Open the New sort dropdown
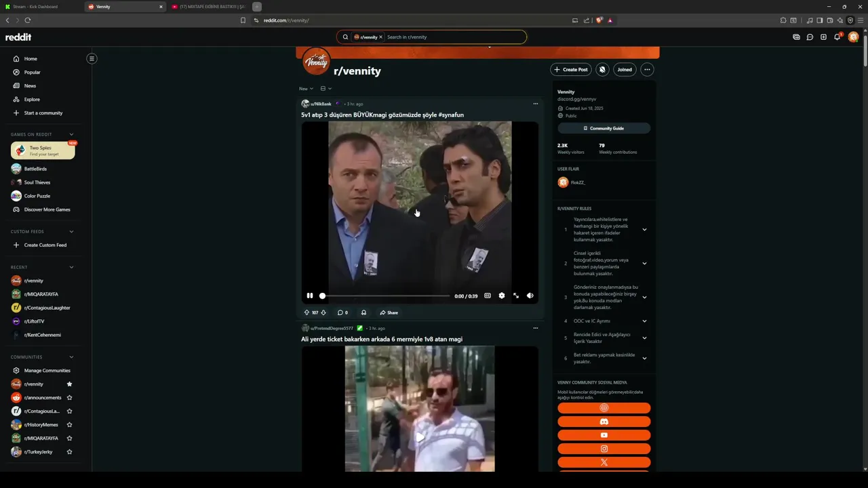Screen dimensions: 868x488 point(306,89)
